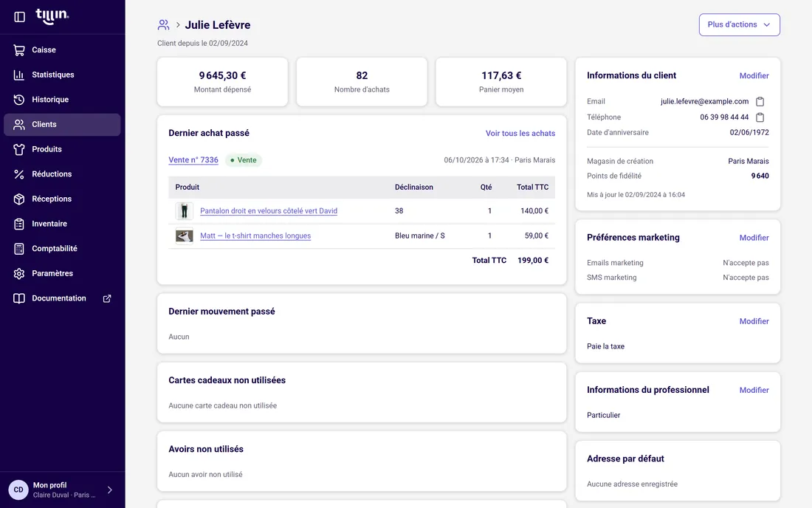Click the green Vente status badge
The height and width of the screenshot is (508, 812).
click(244, 160)
